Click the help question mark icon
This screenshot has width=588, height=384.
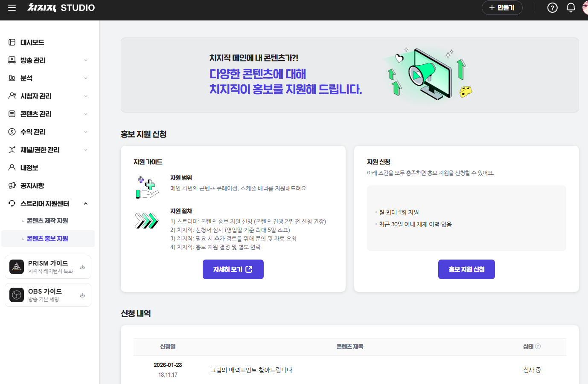(552, 8)
